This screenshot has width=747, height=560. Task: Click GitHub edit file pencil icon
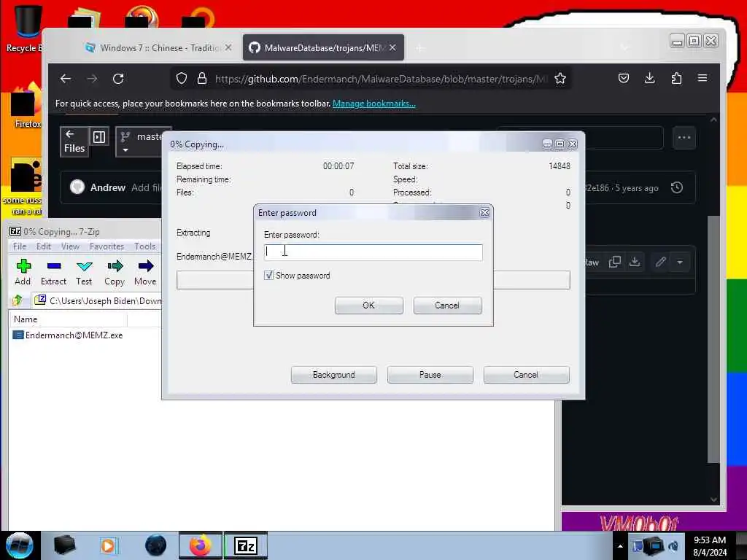[x=660, y=262]
